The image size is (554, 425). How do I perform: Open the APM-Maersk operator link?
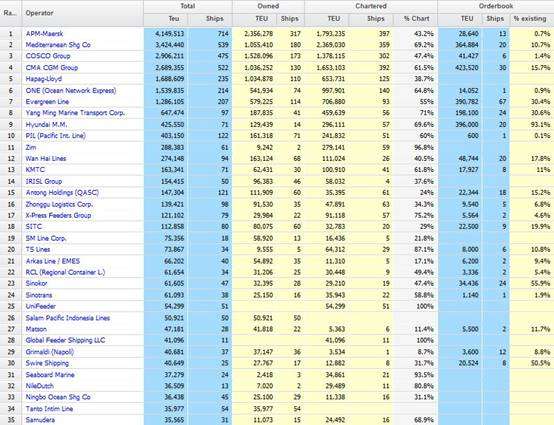(45, 34)
